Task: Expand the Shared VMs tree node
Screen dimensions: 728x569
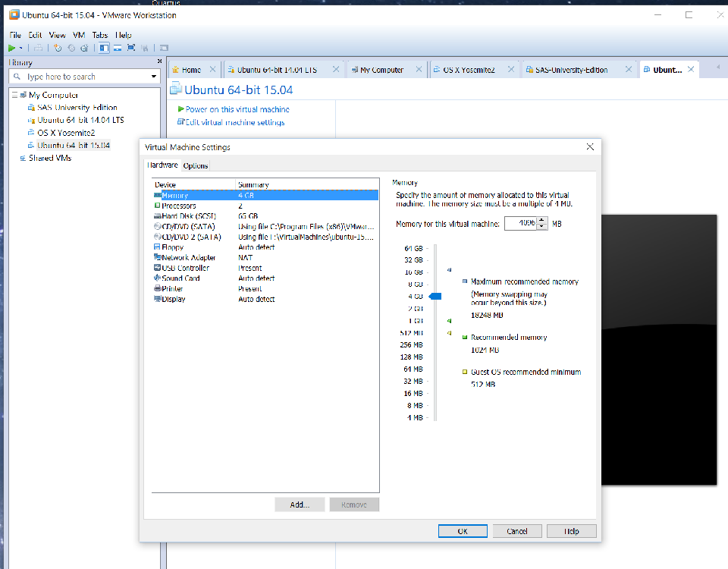Action: (22, 159)
